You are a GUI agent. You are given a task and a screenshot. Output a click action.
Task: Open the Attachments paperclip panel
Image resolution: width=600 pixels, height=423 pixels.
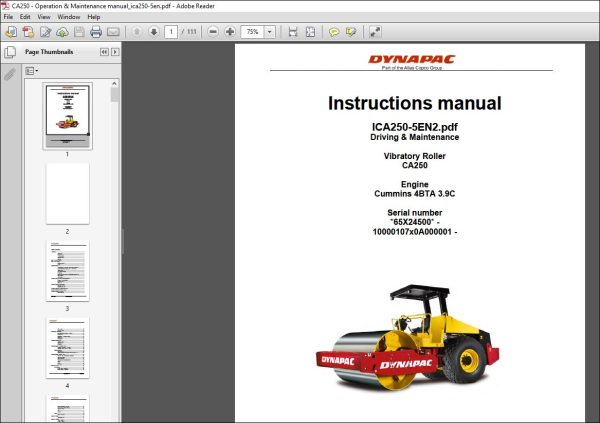coord(10,74)
